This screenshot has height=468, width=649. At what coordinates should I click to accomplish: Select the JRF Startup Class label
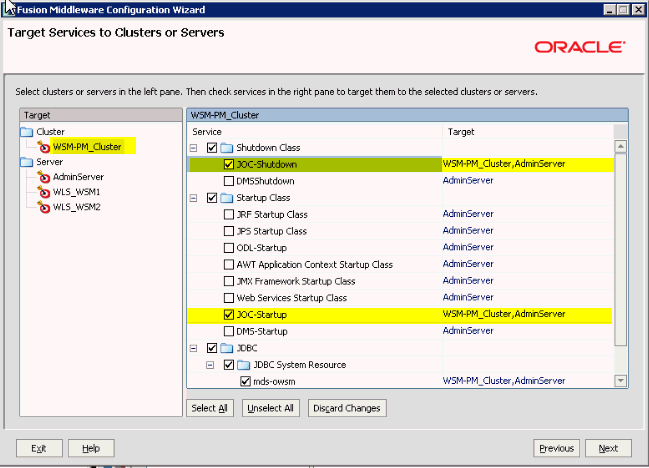coord(272,214)
